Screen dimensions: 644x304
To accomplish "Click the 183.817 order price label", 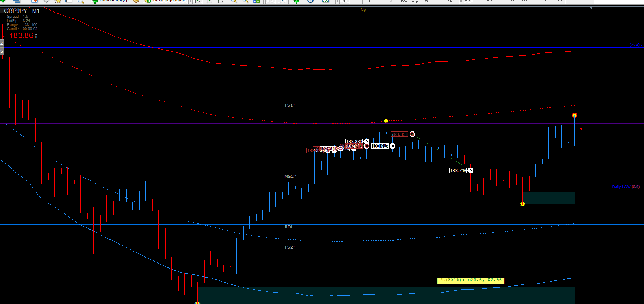I will [x=380, y=146].
